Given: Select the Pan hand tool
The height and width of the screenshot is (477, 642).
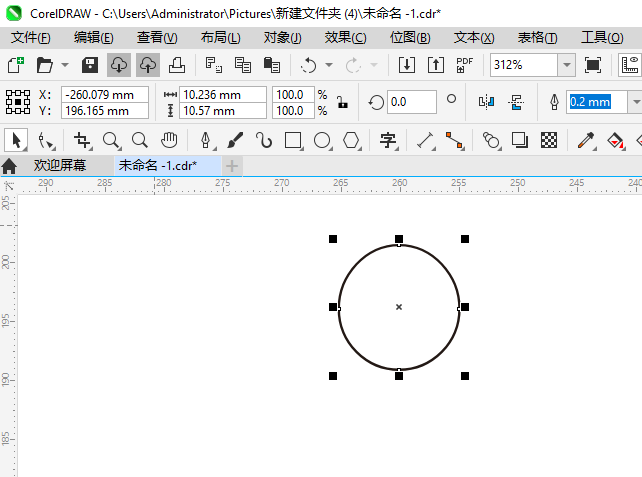Looking at the screenshot, I should pos(169,140).
